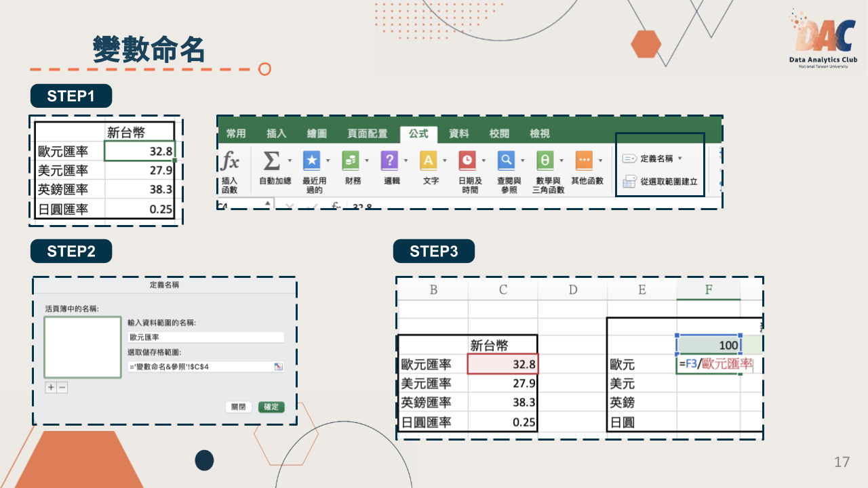Click the Math and Trig functions icon
Image resolution: width=868 pixels, height=488 pixels.
coord(547,161)
